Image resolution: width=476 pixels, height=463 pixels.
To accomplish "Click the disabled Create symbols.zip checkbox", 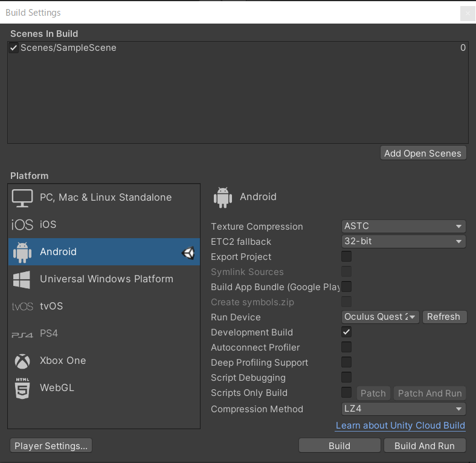I will point(346,302).
